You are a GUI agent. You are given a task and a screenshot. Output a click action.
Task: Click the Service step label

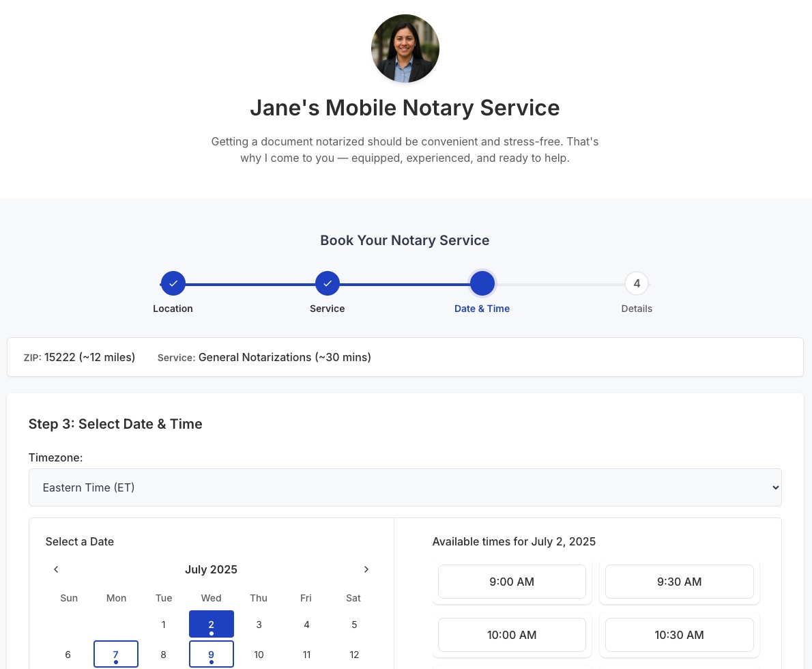coord(328,309)
